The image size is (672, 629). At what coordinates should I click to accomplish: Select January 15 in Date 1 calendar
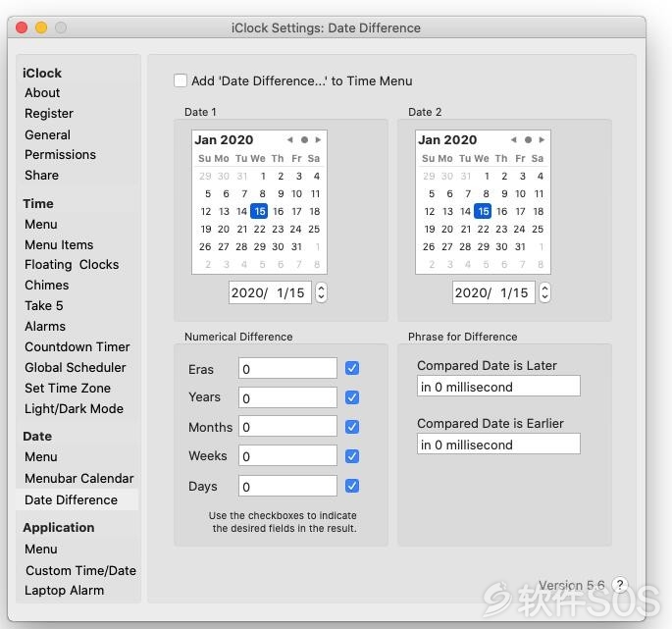coord(259,211)
